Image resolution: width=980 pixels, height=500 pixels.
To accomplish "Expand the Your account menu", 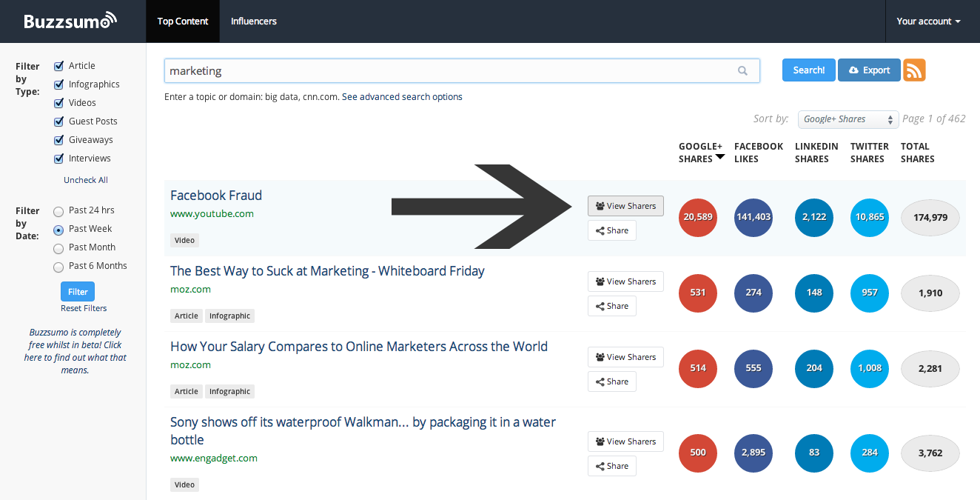I will point(928,21).
